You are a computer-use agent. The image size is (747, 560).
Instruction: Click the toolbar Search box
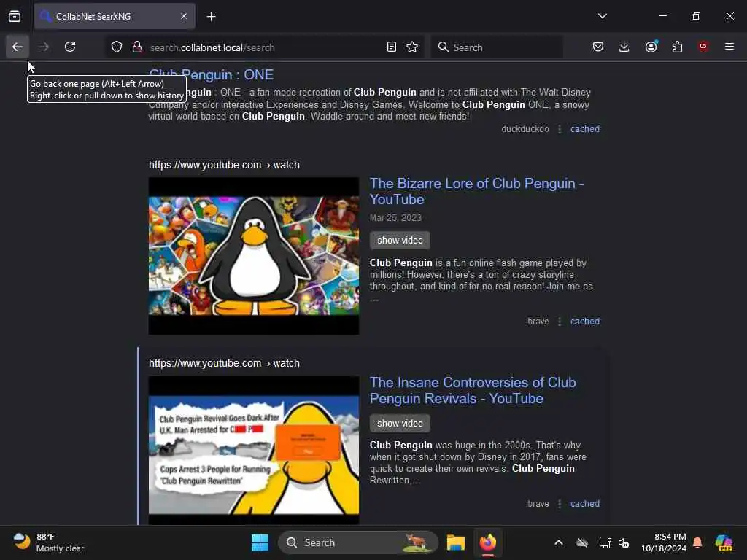(x=497, y=47)
